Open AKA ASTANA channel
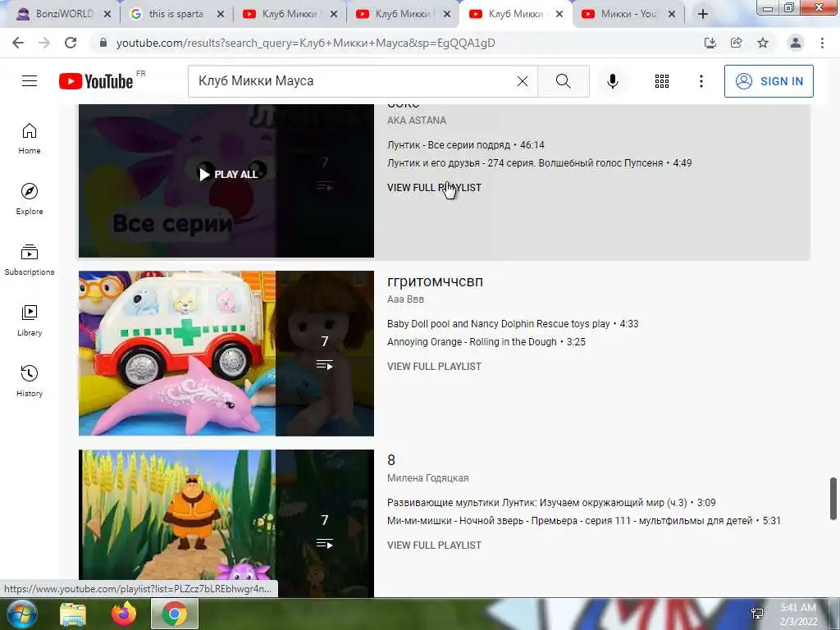840x630 pixels. tap(416, 121)
